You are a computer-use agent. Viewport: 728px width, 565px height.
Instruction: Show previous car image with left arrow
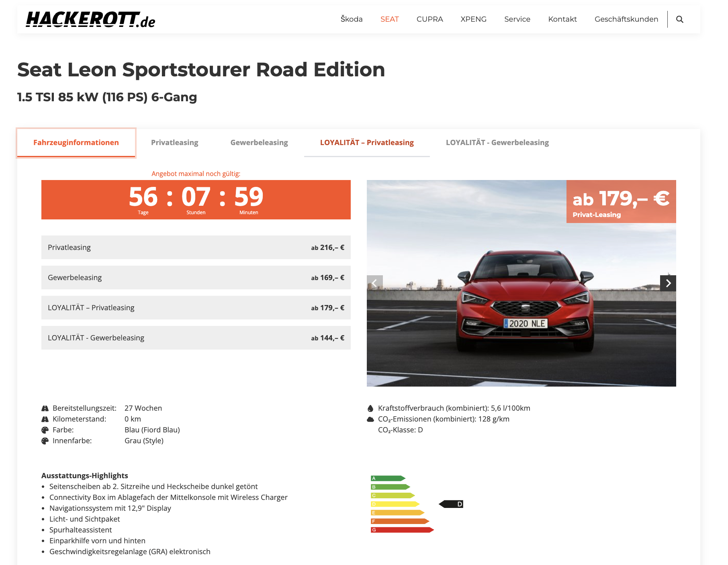(374, 283)
